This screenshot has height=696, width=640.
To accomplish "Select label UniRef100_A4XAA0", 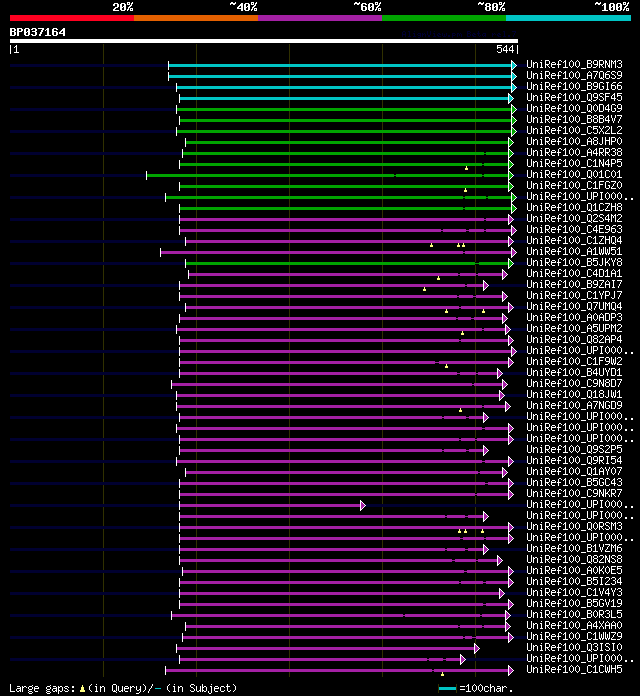I will coord(574,625).
